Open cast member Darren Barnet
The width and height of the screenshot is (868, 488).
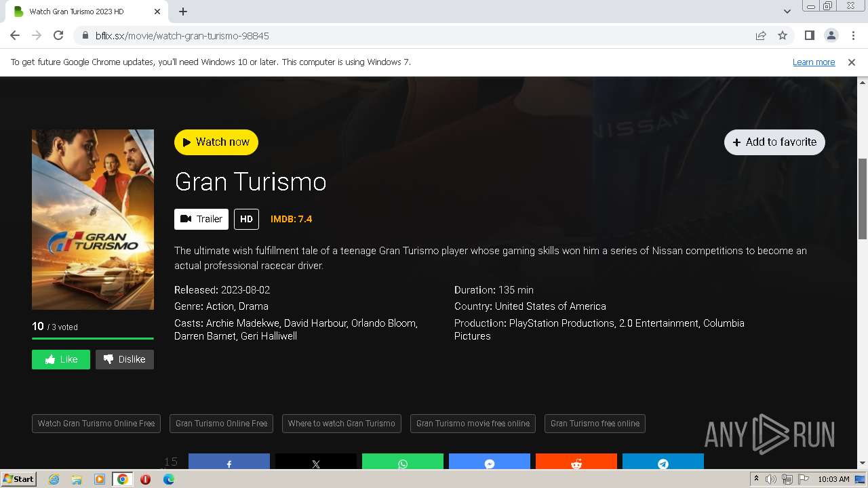[204, 336]
